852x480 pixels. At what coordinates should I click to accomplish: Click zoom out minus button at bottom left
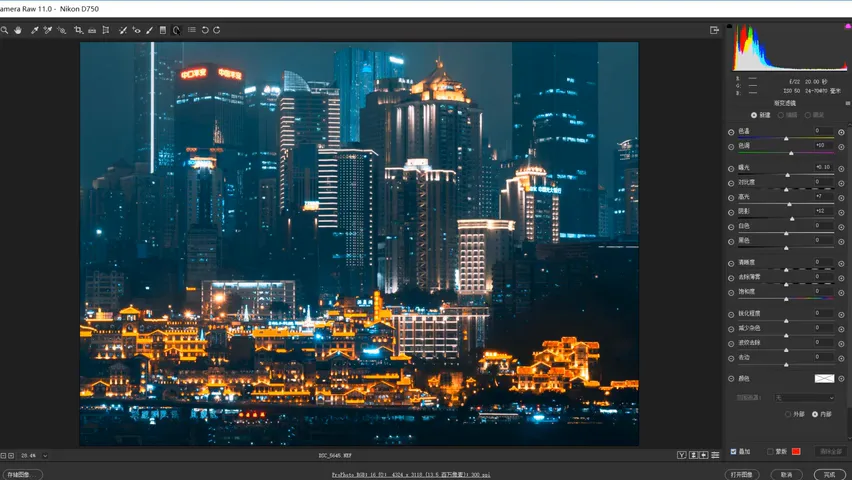coord(3,456)
